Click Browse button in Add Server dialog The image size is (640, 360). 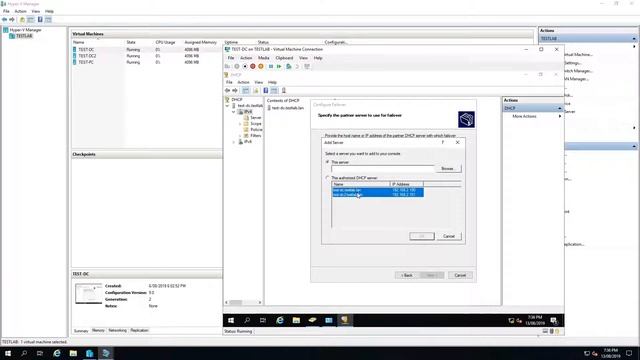(448, 169)
